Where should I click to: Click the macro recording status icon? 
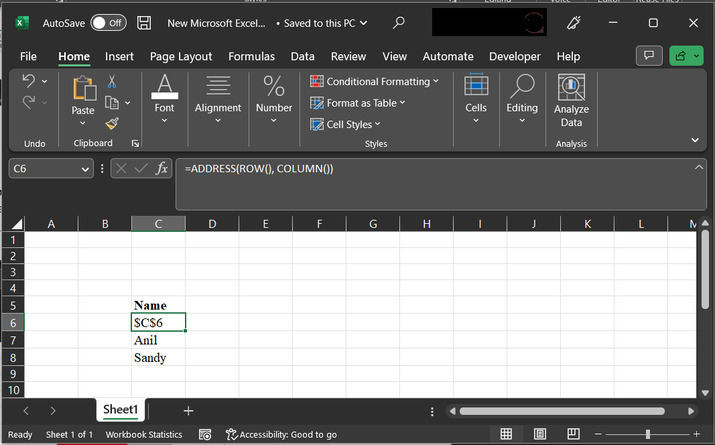(205, 435)
